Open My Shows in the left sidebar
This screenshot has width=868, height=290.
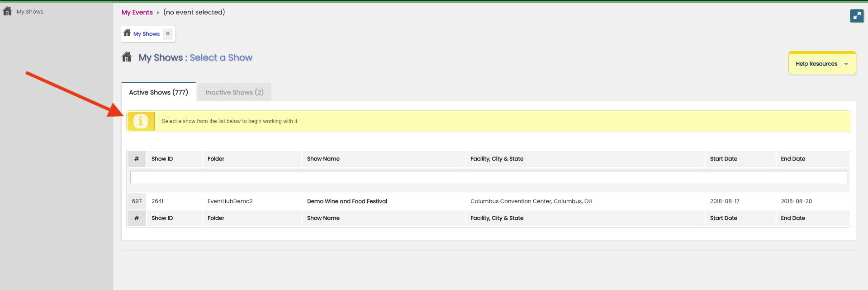[x=30, y=12]
